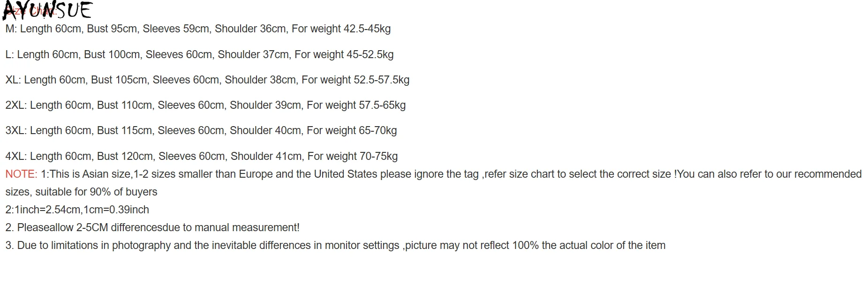Select the 2XL size measurement row
The height and width of the screenshot is (286, 868).
click(205, 105)
